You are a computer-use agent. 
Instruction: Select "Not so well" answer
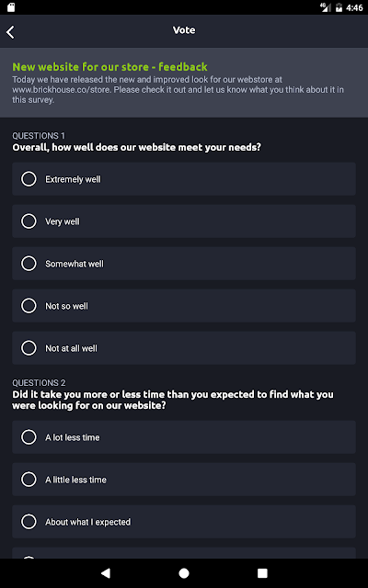coord(184,306)
